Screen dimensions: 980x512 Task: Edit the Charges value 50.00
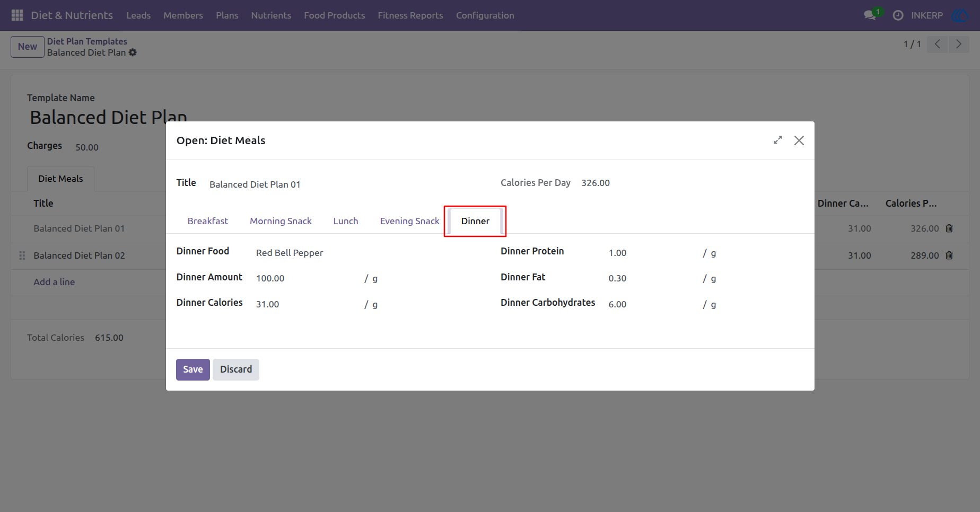point(87,147)
